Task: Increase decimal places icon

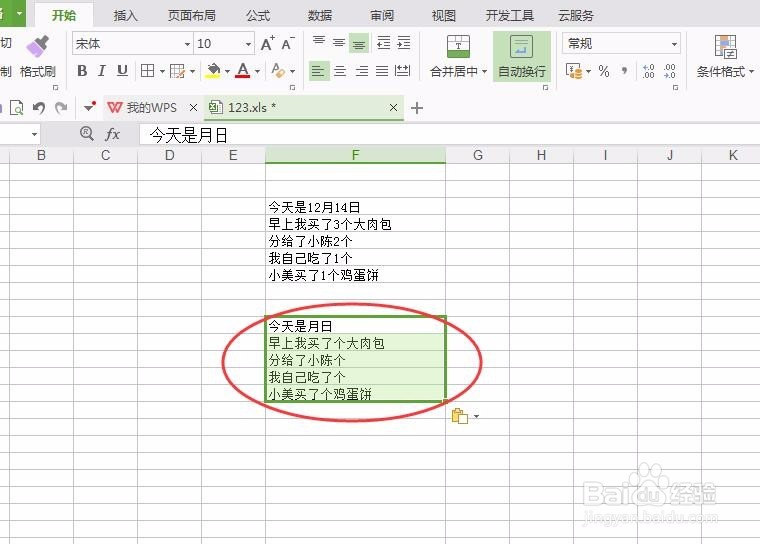Action: (649, 71)
